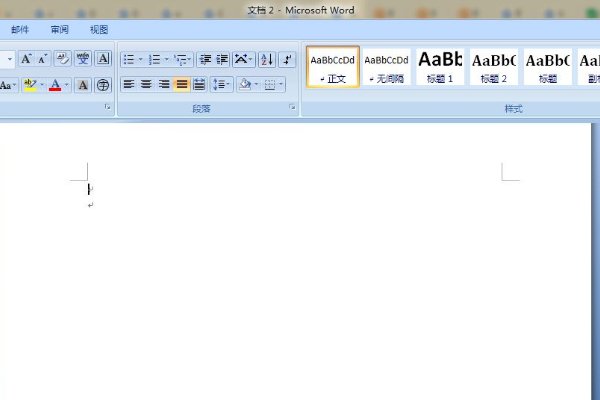Toggle show paragraph marks
This screenshot has width=600, height=400.
click(287, 59)
